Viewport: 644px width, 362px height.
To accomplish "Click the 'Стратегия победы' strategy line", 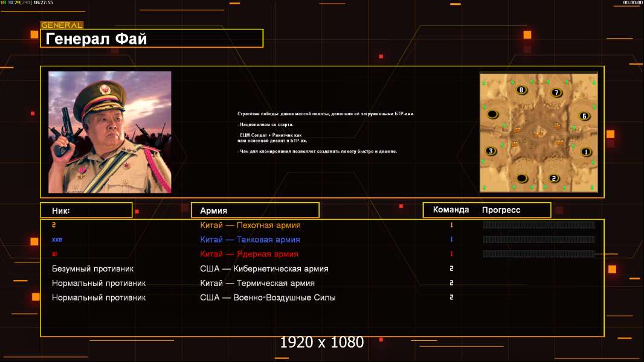I will [x=326, y=114].
